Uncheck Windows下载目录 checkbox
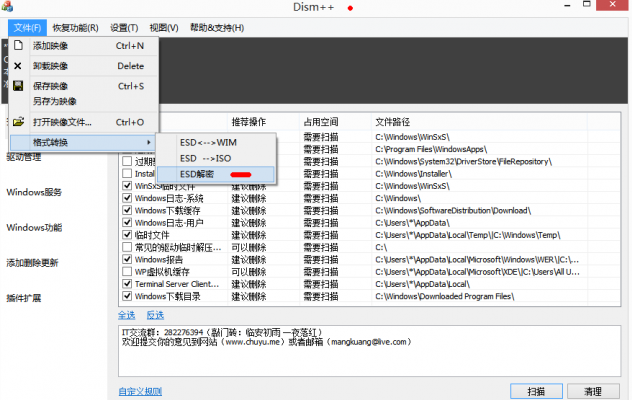 tap(127, 296)
